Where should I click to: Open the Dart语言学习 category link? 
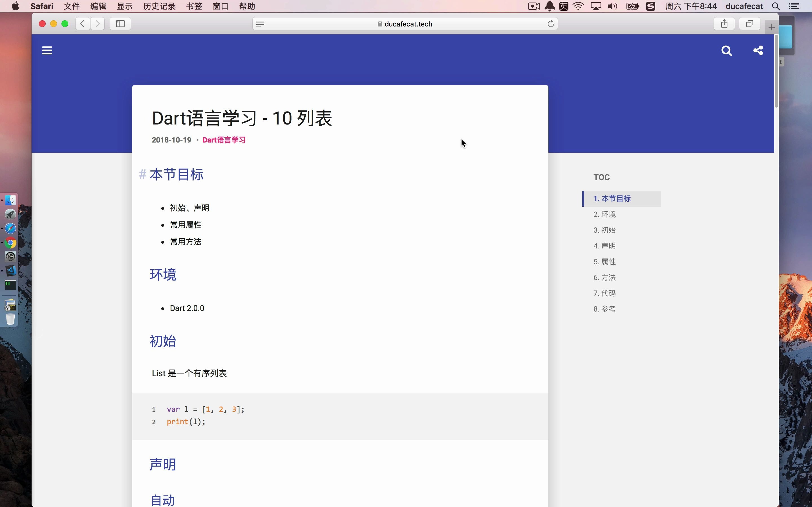[224, 140]
